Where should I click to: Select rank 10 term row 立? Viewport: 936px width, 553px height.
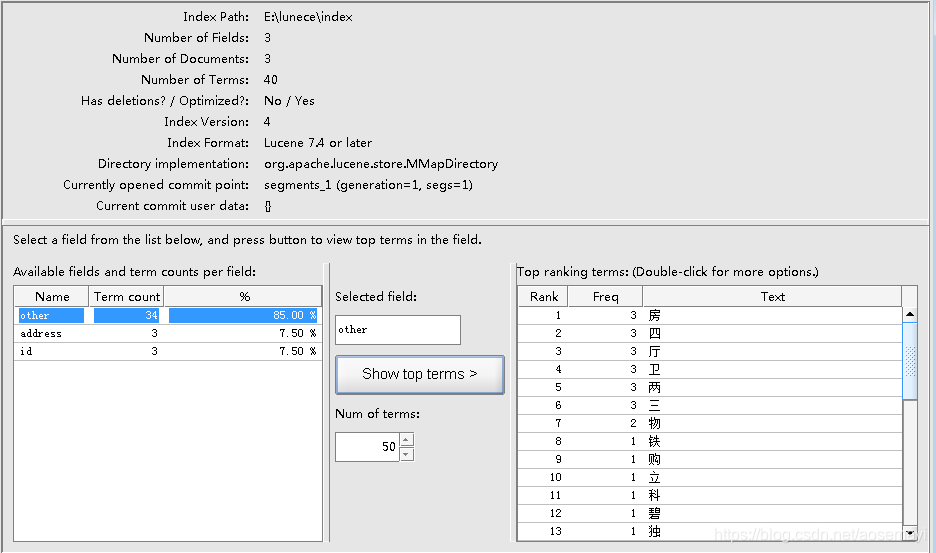(x=709, y=477)
